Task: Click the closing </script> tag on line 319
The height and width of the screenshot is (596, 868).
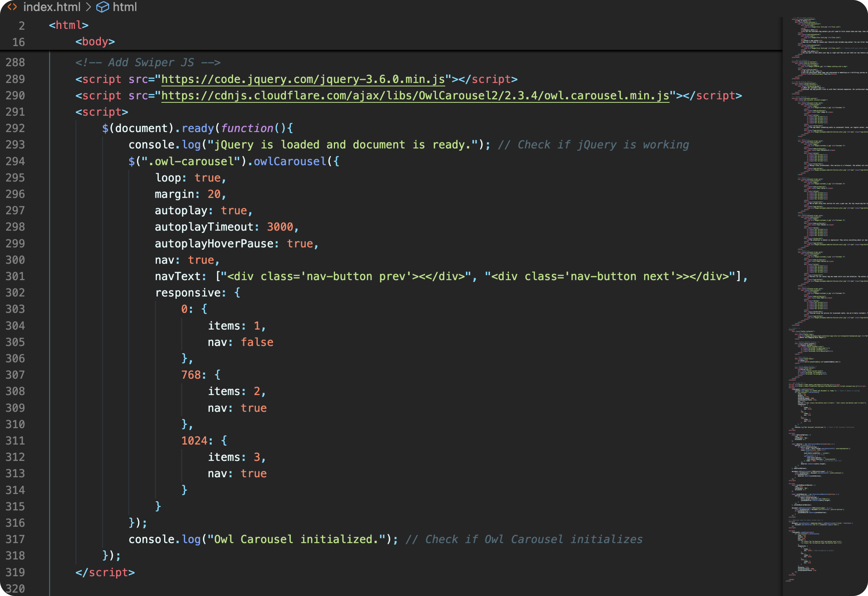Action: (x=105, y=572)
